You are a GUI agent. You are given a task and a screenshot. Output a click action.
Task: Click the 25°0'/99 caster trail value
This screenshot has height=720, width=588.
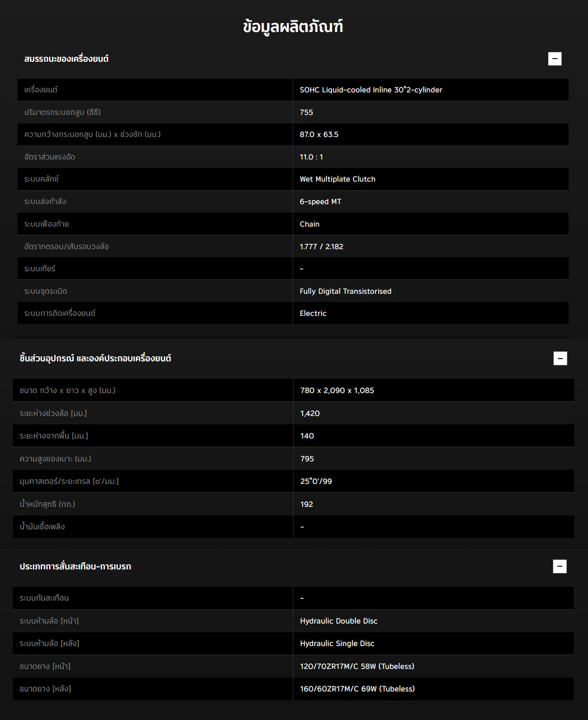coord(316,481)
